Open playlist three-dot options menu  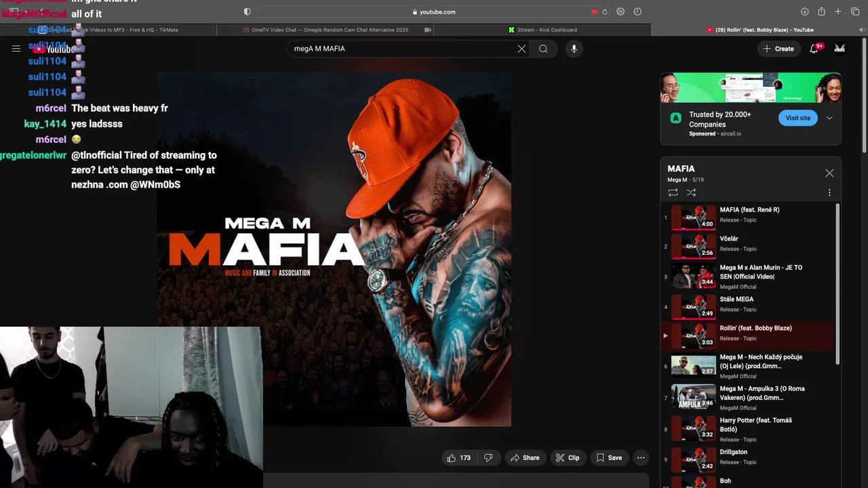coord(829,192)
